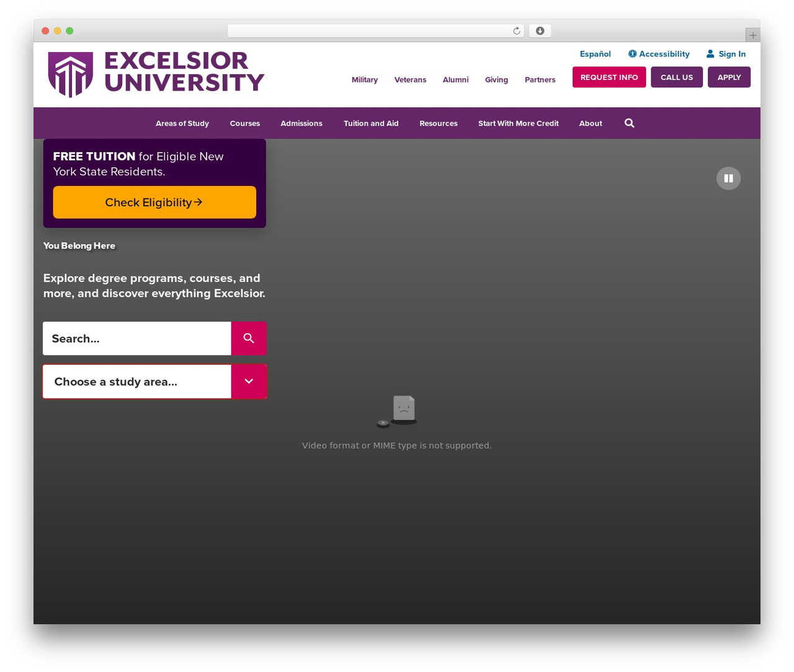Pause the background video
The image size is (794, 672).
coord(728,179)
